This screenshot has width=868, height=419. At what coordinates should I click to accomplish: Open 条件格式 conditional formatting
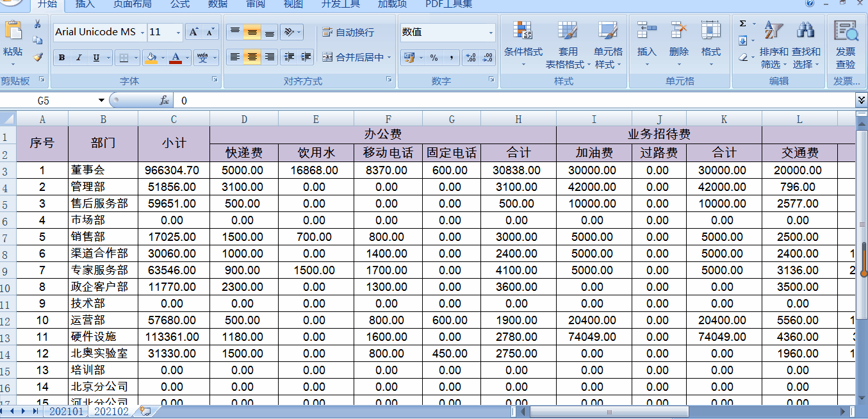coord(523,38)
